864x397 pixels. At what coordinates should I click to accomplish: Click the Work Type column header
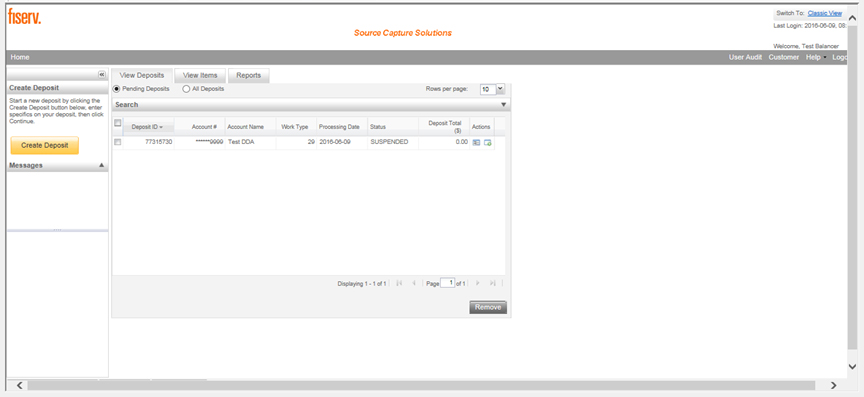pos(296,127)
